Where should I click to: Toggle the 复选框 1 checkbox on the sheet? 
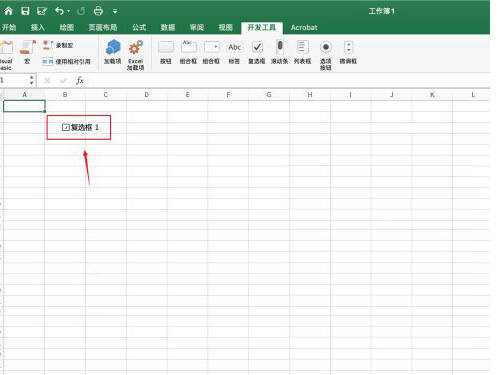click(x=66, y=127)
